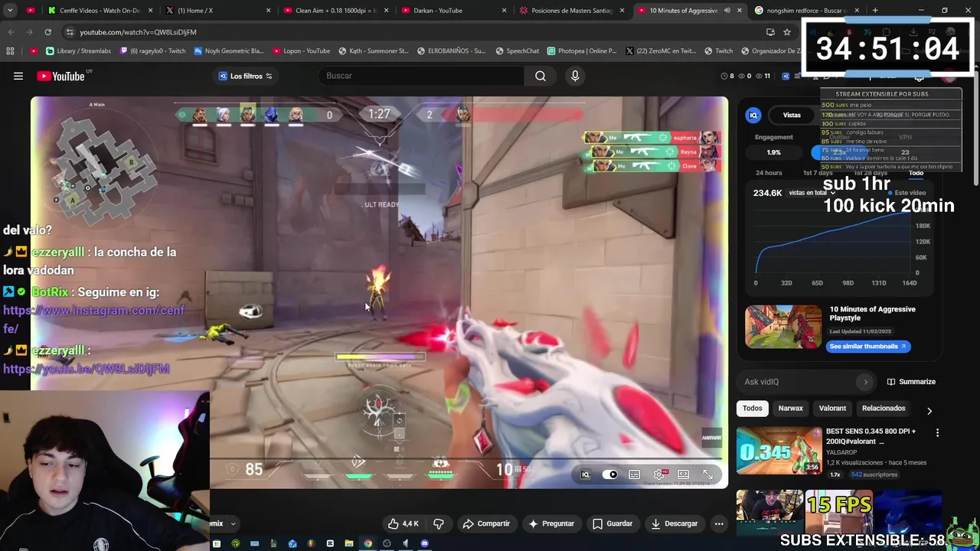The image size is (980, 551).
Task: Go to the YouTube home logo
Action: coord(60,76)
